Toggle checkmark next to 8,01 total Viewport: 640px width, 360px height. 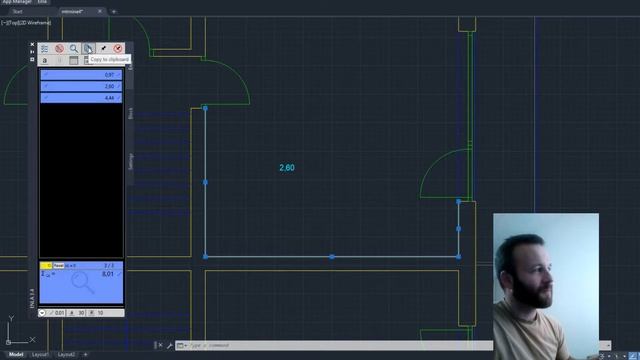click(119, 274)
